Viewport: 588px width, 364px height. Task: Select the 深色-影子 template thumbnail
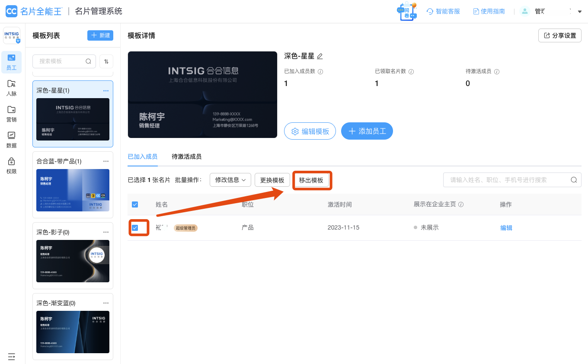(x=73, y=261)
